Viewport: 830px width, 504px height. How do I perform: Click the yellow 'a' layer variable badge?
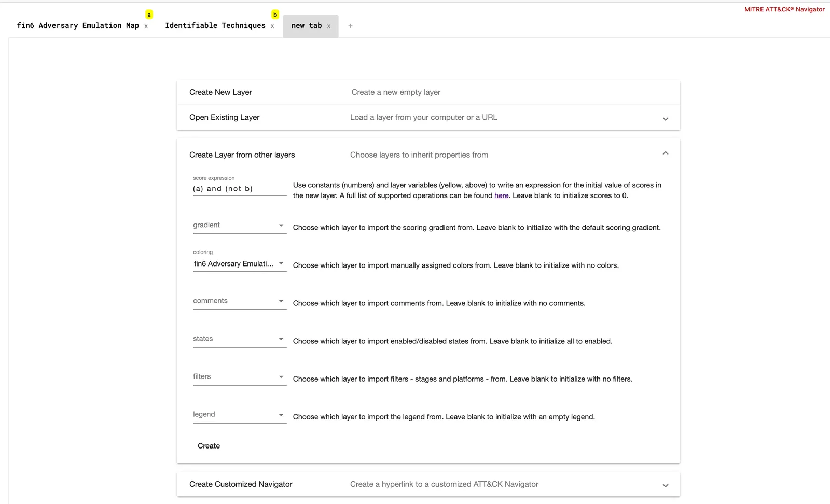(149, 15)
